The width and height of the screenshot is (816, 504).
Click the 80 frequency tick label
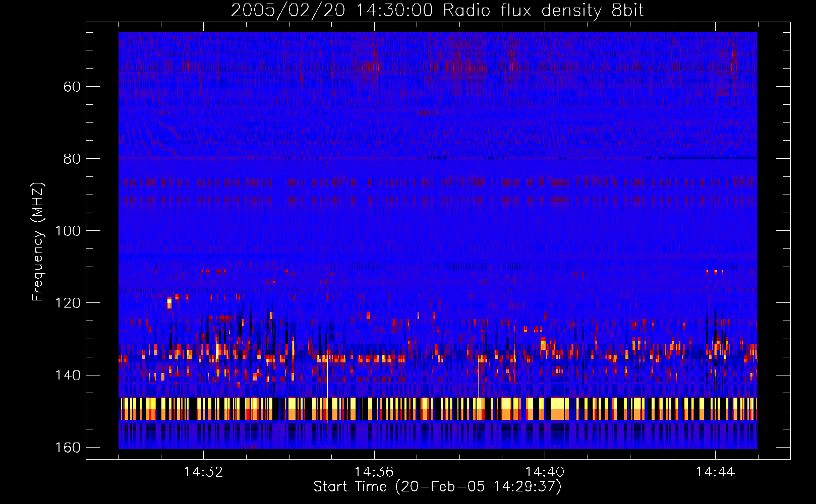click(x=72, y=159)
